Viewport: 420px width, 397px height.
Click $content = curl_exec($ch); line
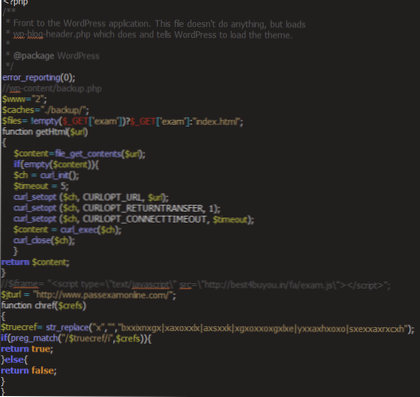coord(67,230)
